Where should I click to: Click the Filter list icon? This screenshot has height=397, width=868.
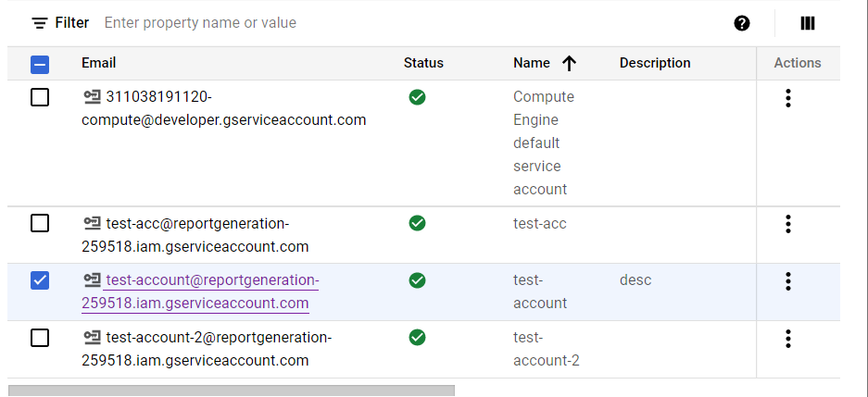[39, 23]
